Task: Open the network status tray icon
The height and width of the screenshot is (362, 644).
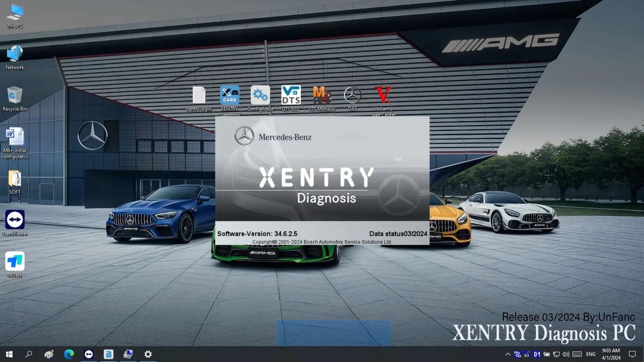Action: click(556, 354)
